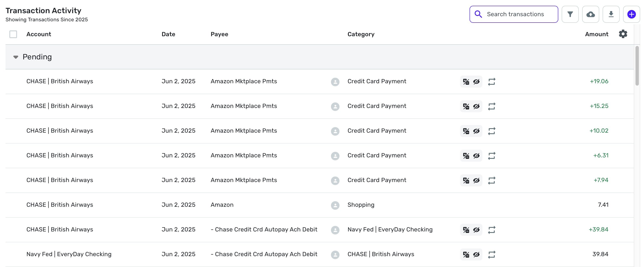This screenshot has height=267, width=644.
Task: Sort by the Amount column header
Action: click(596, 34)
